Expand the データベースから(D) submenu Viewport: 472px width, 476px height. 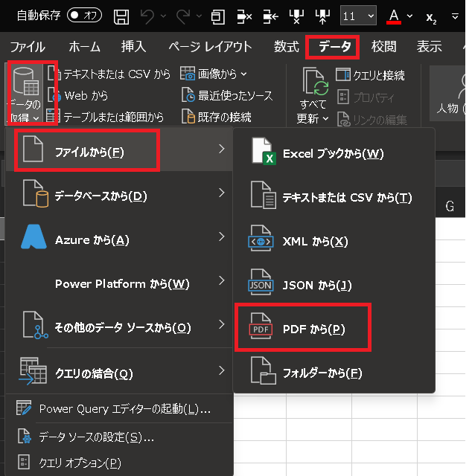(x=119, y=194)
